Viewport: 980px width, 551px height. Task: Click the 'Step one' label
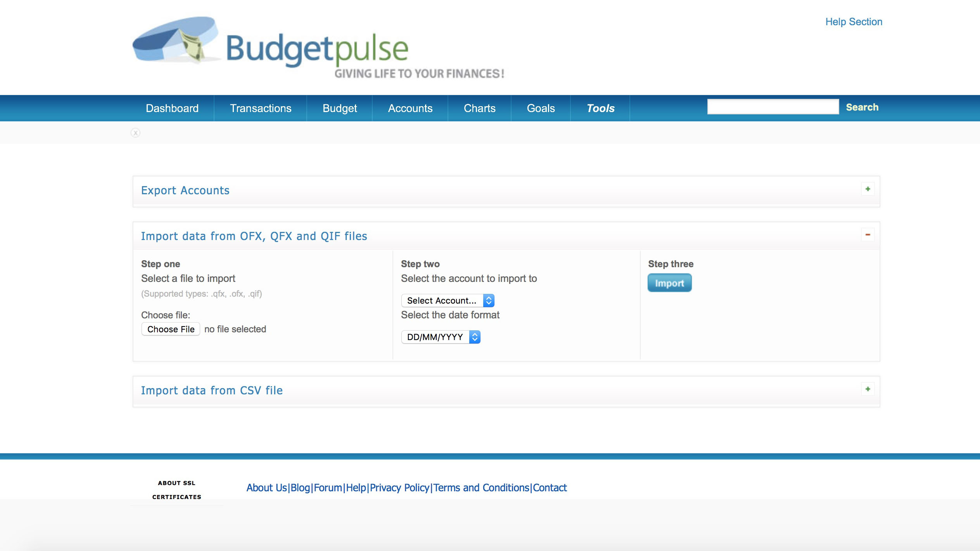click(x=161, y=264)
